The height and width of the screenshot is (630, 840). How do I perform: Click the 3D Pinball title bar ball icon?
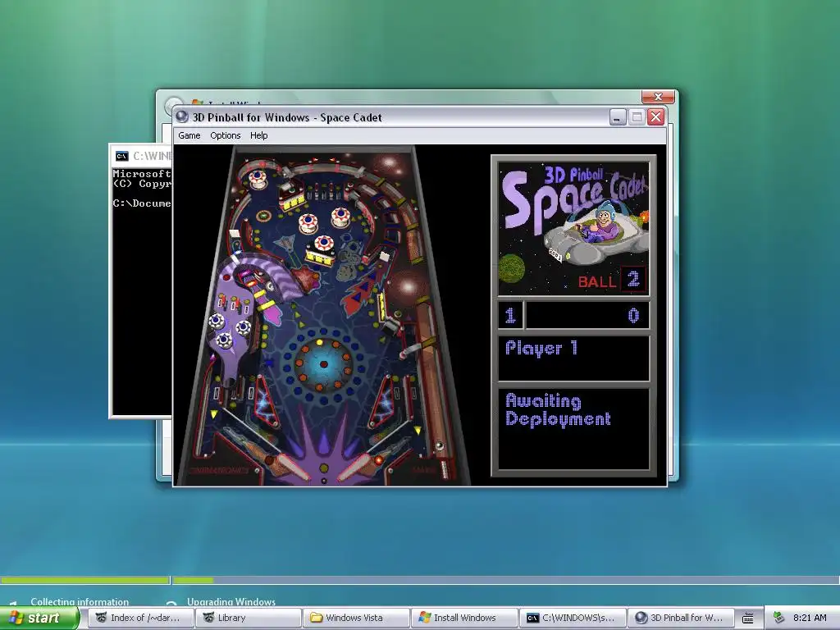(182, 116)
